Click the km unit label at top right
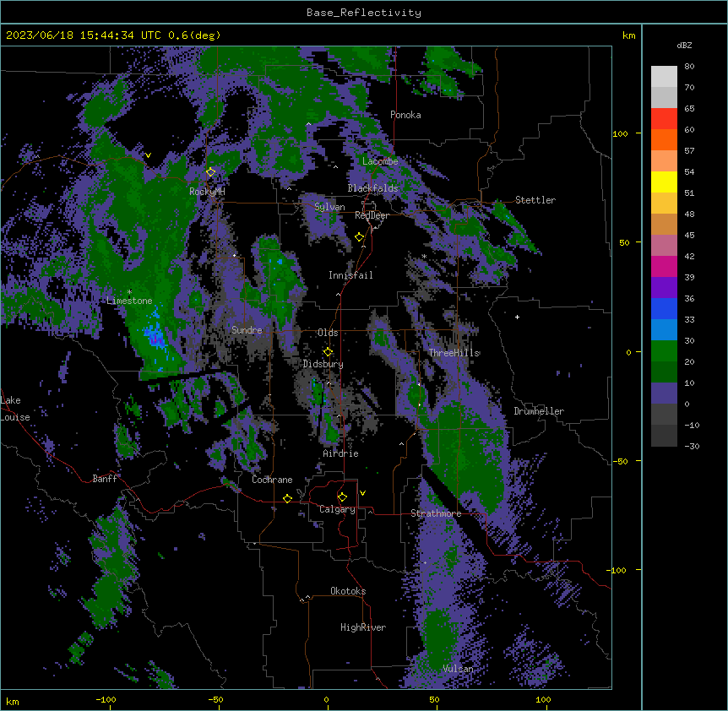 tap(629, 35)
